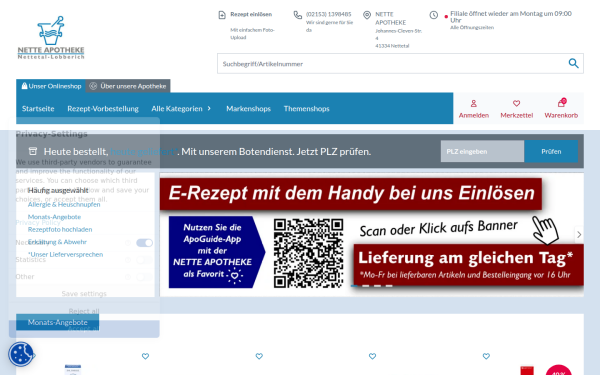The image size is (600, 375).
Task: Enable the Other cookies switch
Action: [x=144, y=277]
